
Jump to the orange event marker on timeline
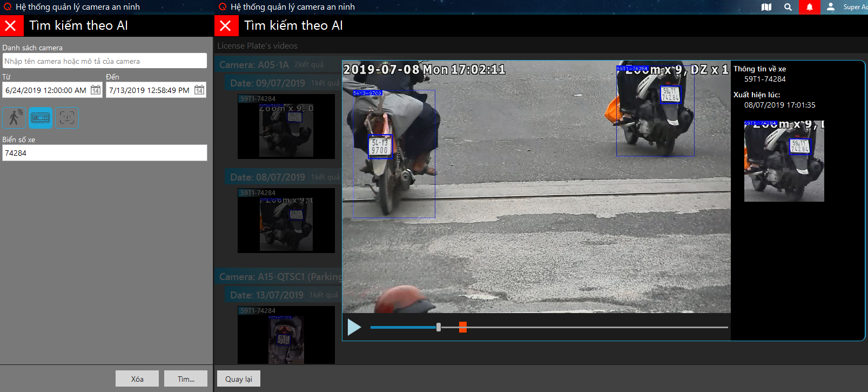[x=463, y=327]
